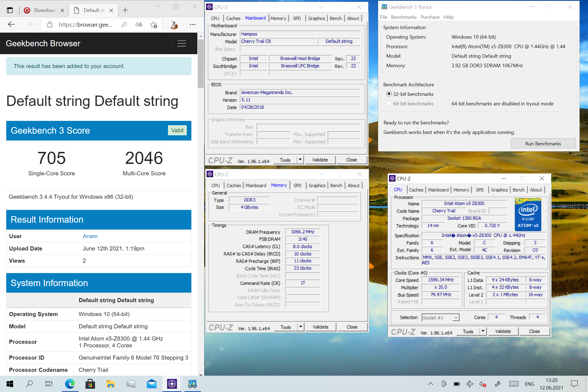Open About tab in Memory CPU-Z window
Viewport: 588px width, 392px height.
pos(353,185)
